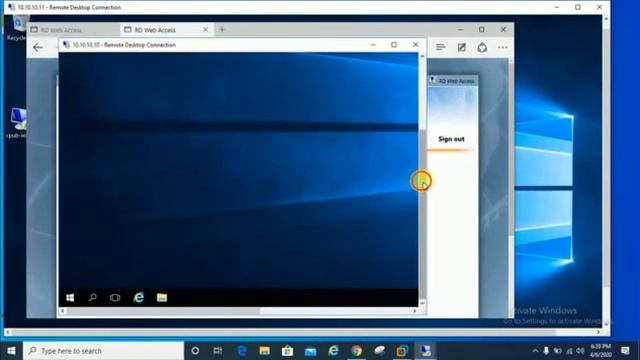Click the Edge web note icon
The image size is (640, 360).
click(462, 47)
